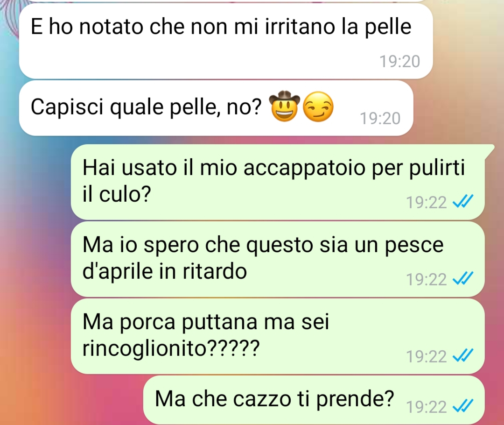Tap the cowboy hat emoji
The height and width of the screenshot is (425, 504).
285,106
